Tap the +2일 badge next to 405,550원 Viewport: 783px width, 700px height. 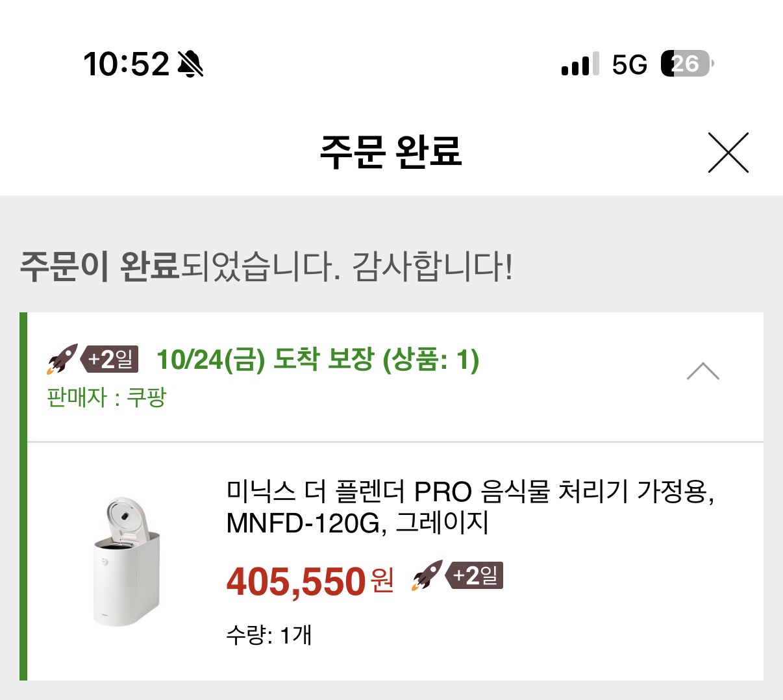(475, 576)
